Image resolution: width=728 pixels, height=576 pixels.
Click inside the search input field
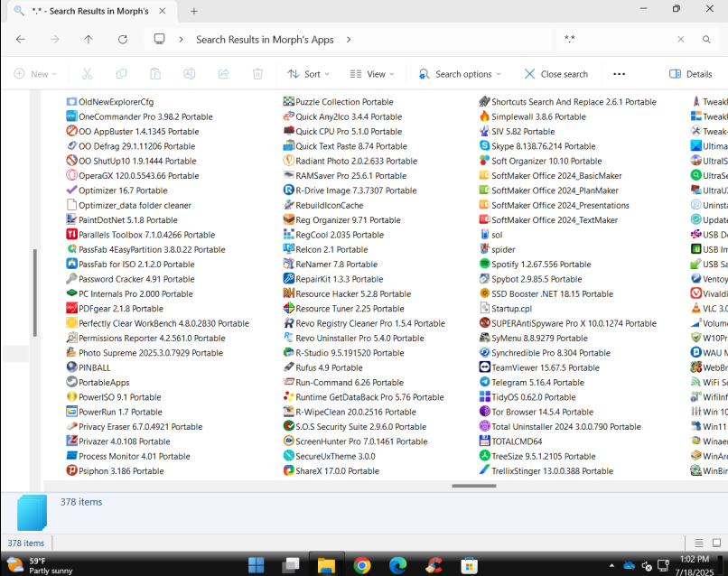(x=617, y=40)
